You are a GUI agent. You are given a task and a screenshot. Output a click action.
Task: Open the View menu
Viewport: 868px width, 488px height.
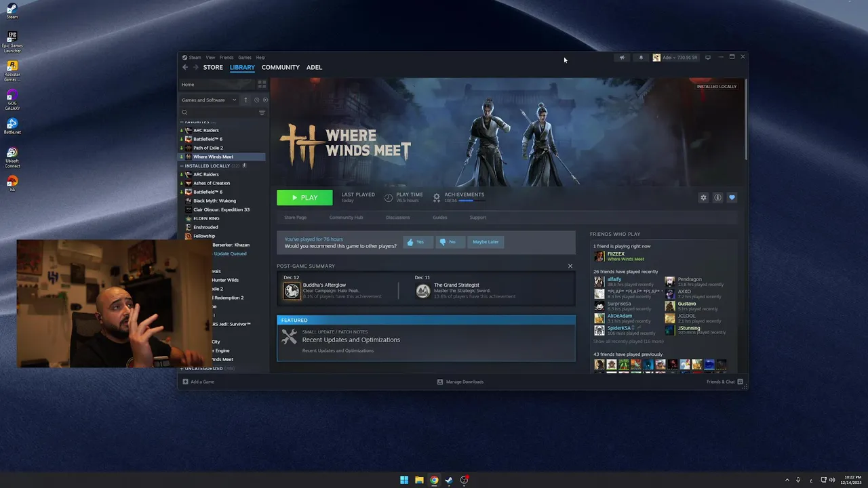(210, 58)
